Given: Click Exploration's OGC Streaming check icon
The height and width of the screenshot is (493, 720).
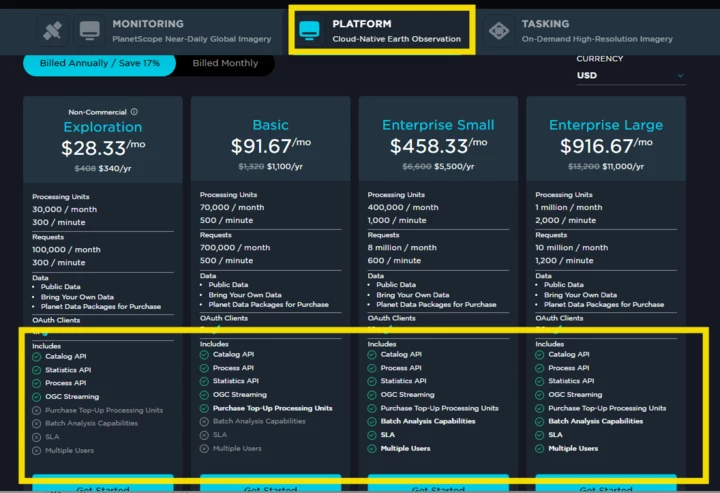Looking at the screenshot, I should 37,397.
